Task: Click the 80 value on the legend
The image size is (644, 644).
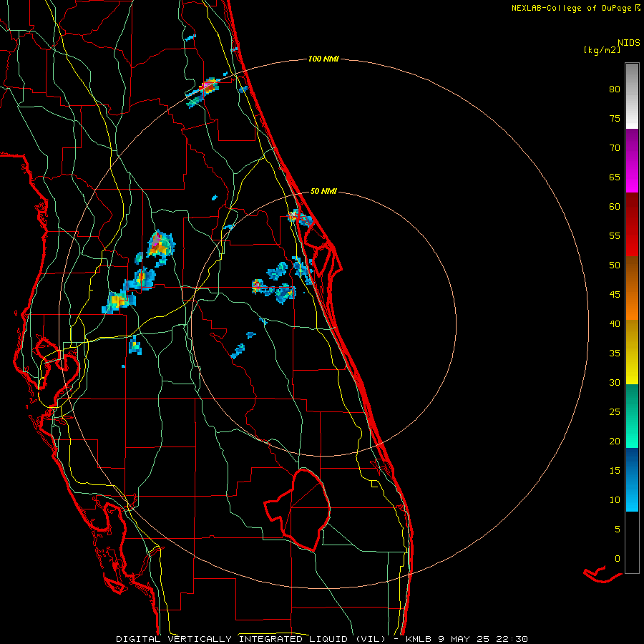Action: tap(615, 89)
